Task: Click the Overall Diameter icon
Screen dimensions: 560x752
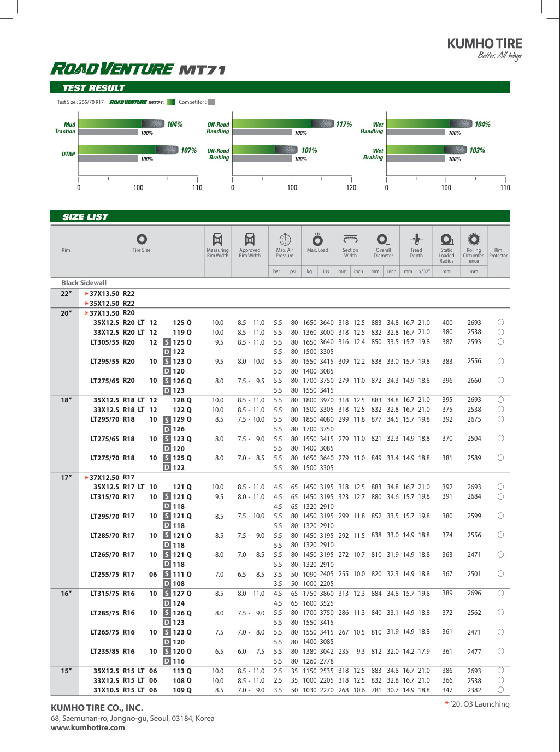Action: point(384,239)
